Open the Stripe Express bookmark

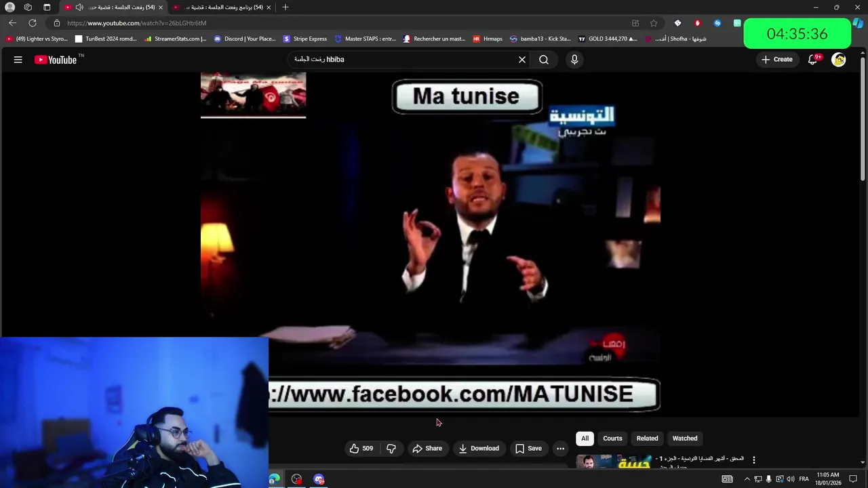[305, 39]
